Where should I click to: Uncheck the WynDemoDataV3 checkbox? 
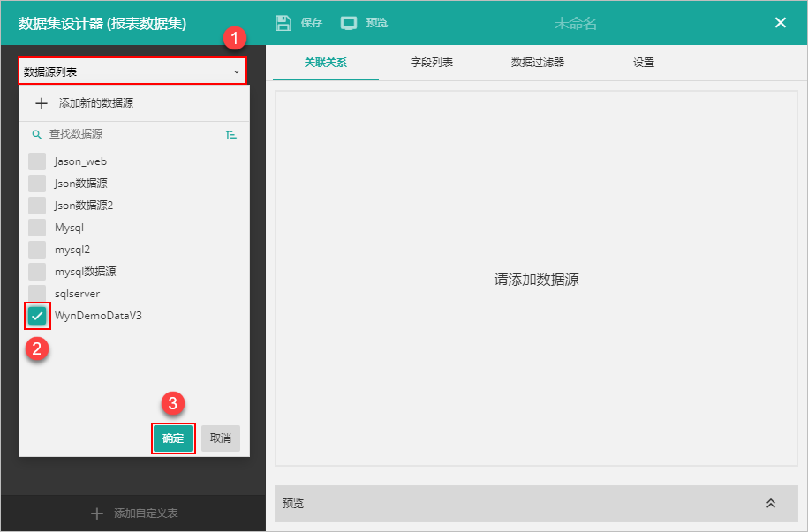click(37, 316)
